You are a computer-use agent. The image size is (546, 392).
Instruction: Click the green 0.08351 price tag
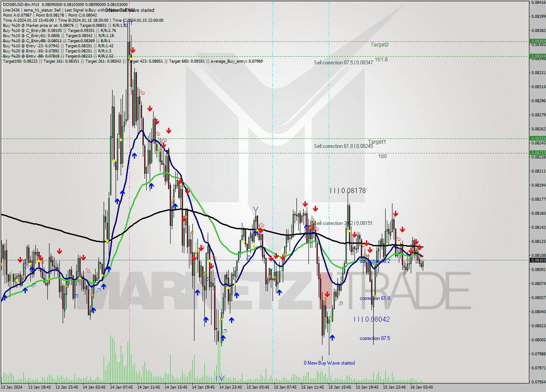pos(537,56)
